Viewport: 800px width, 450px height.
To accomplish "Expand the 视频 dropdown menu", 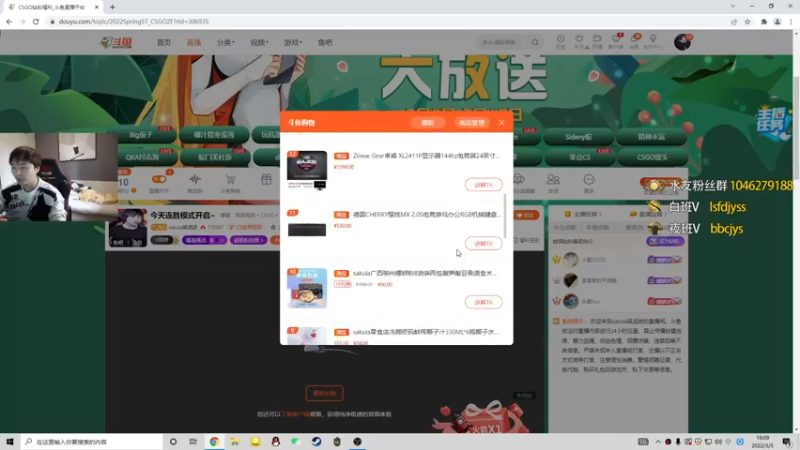I will click(x=259, y=42).
